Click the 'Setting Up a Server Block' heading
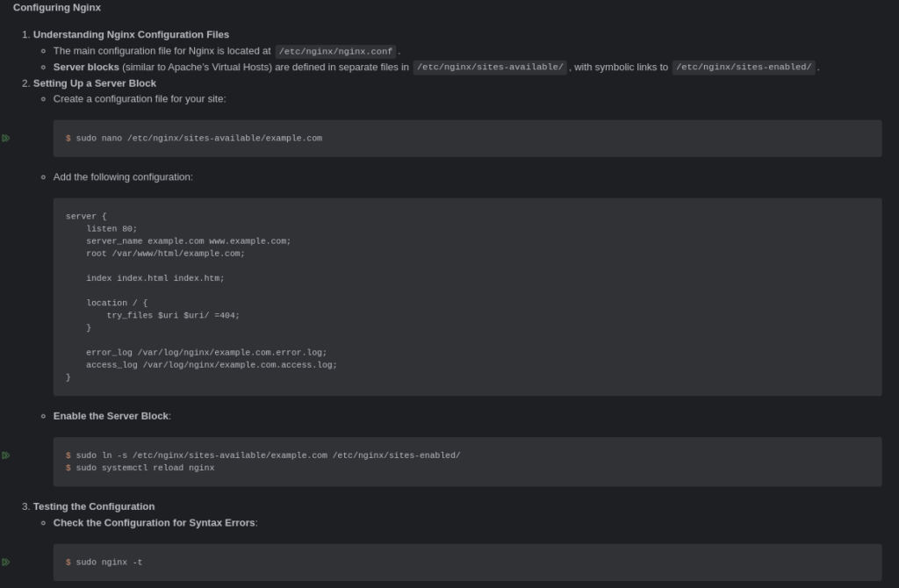The height and width of the screenshot is (588, 899). pos(95,83)
